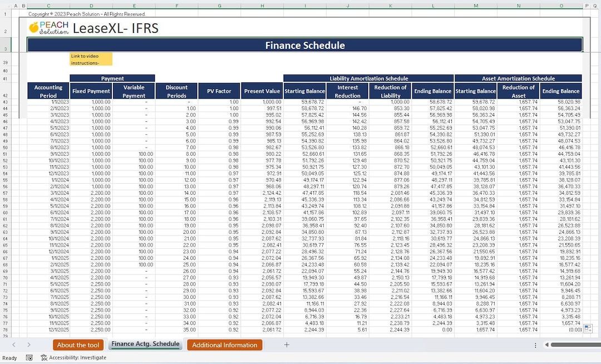Click the small floating options icon below the grid
The image size is (601, 364).
587,328
